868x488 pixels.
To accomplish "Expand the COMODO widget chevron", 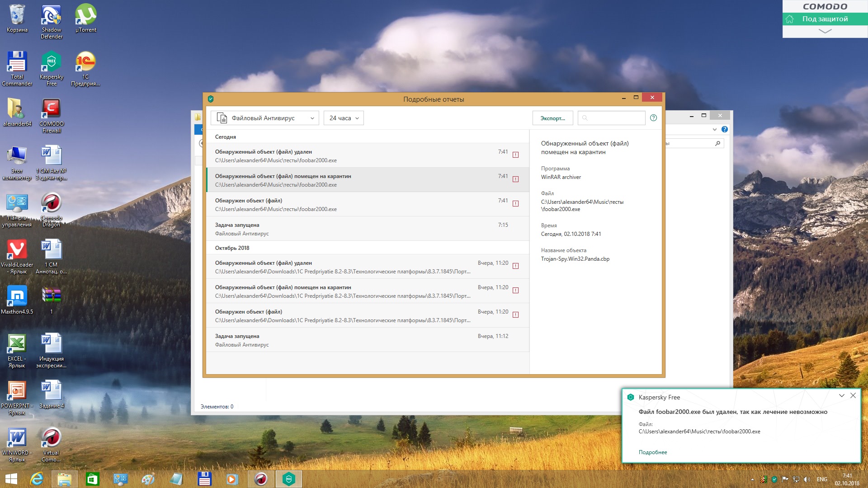I will pyautogui.click(x=825, y=31).
